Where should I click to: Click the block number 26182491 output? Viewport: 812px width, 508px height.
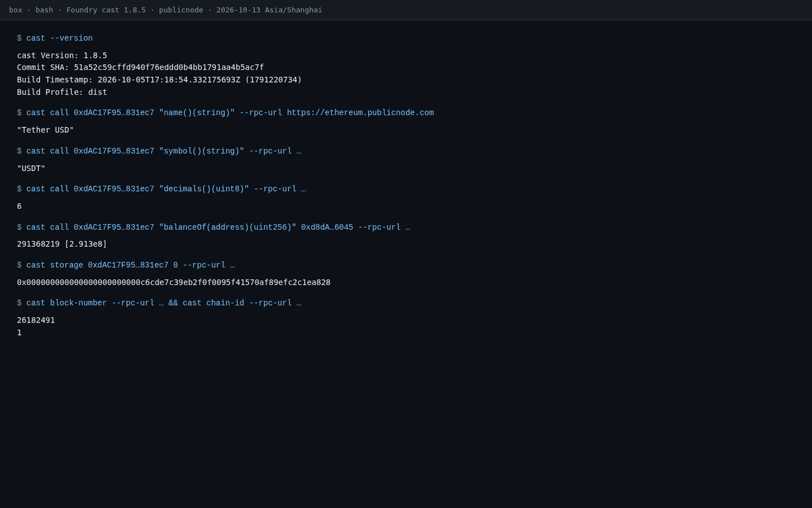click(36, 321)
